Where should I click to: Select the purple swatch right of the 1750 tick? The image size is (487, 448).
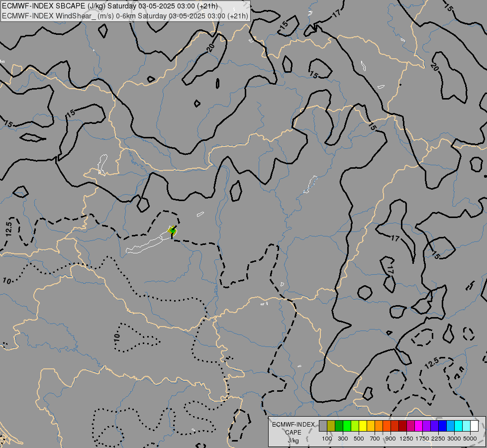(426, 426)
